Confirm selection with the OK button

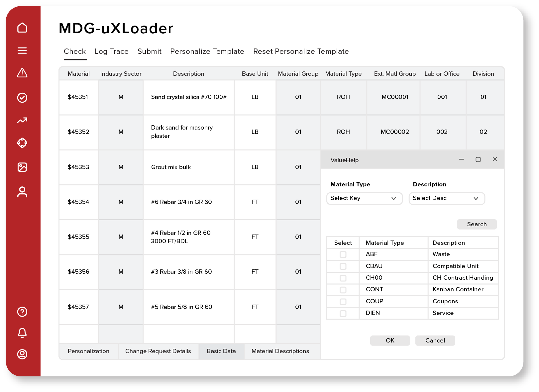390,340
